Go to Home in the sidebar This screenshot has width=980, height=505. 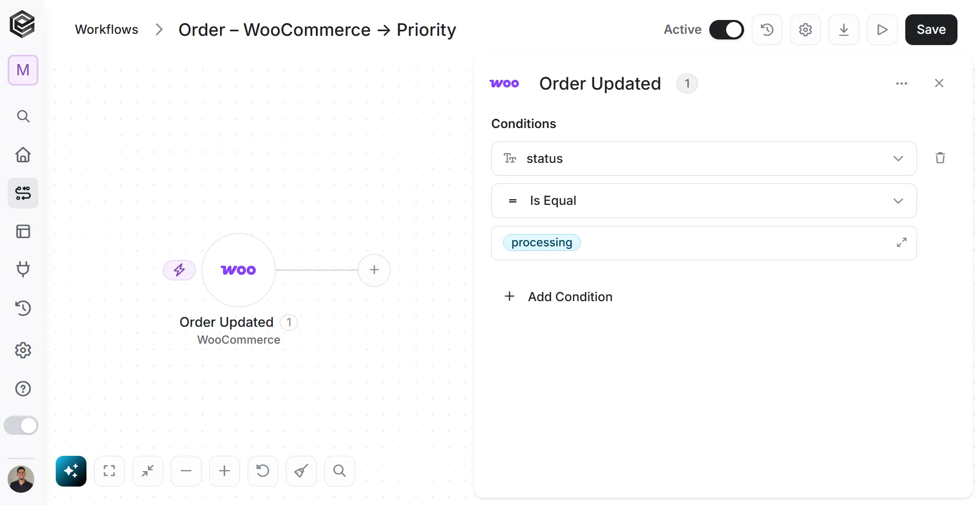coord(23,155)
